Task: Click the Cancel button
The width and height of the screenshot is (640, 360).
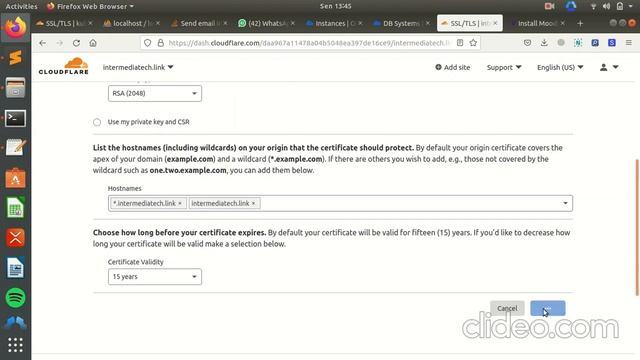Action: pos(507,308)
